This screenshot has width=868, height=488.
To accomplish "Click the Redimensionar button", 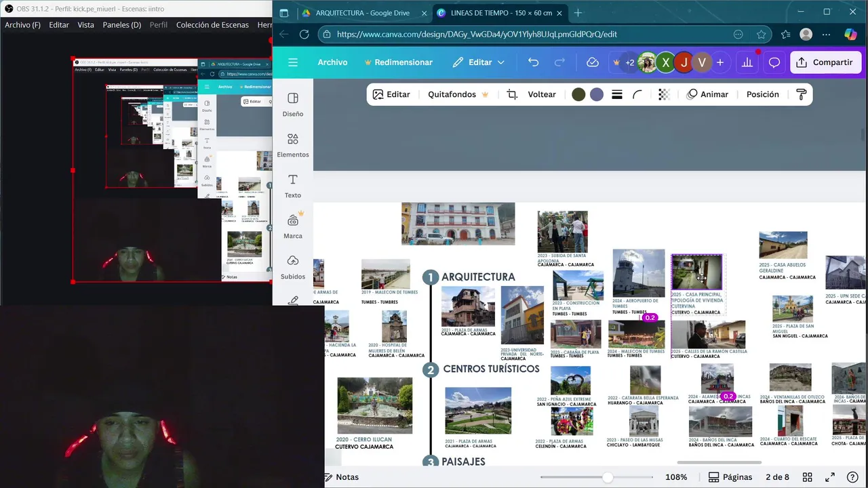I will click(x=398, y=62).
